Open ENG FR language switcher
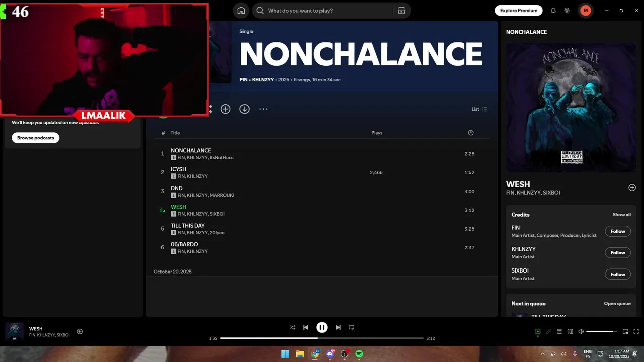The image size is (644, 362). (x=587, y=354)
